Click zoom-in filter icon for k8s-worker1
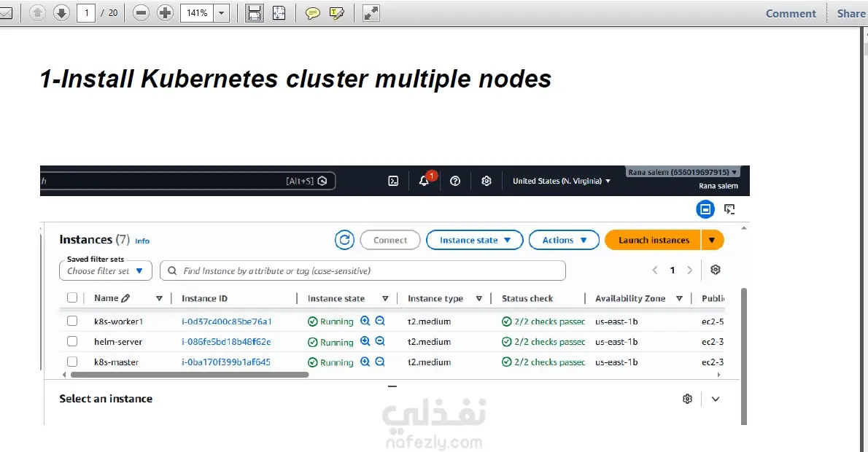The image size is (868, 452). [x=365, y=321]
